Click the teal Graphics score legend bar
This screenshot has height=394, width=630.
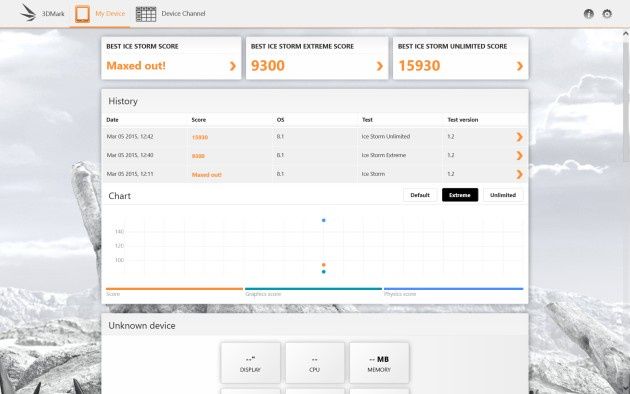point(313,289)
